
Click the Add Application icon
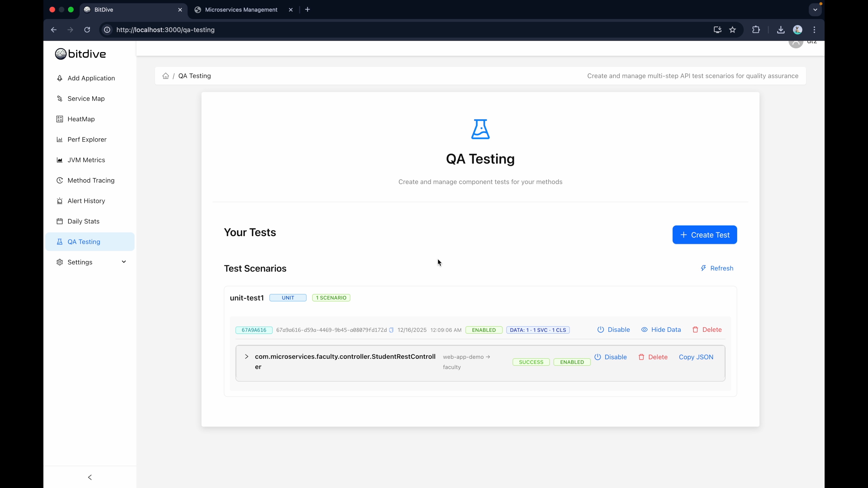60,78
